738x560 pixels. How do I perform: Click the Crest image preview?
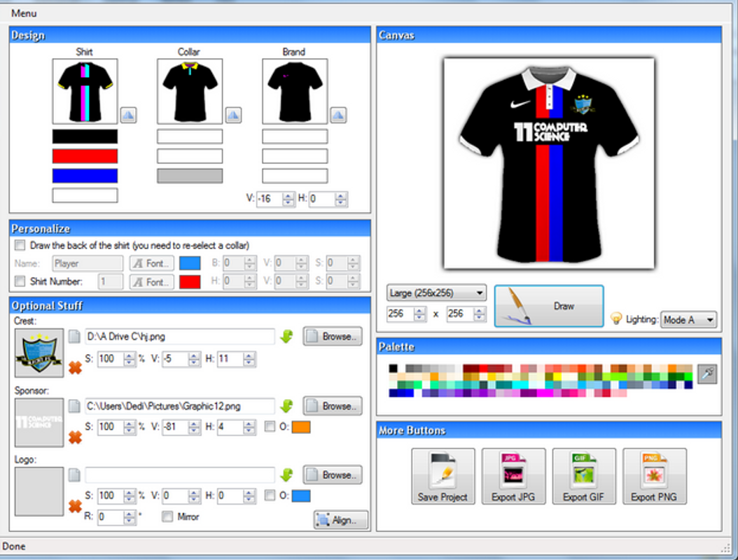[x=39, y=353]
